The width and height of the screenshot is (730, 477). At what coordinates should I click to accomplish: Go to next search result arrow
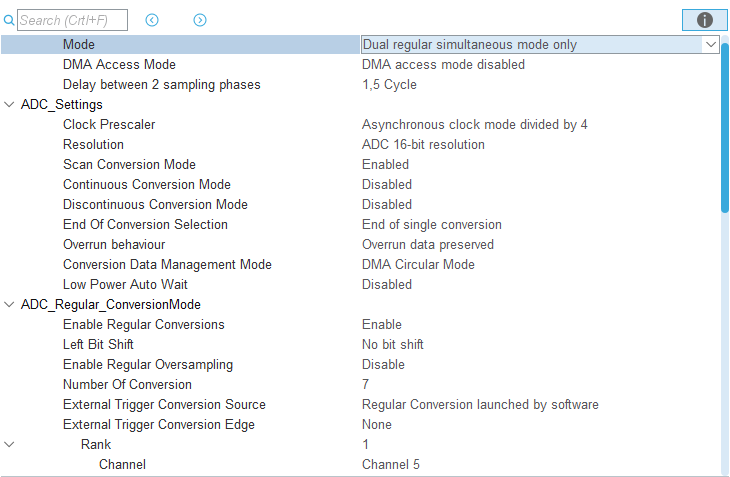(200, 20)
